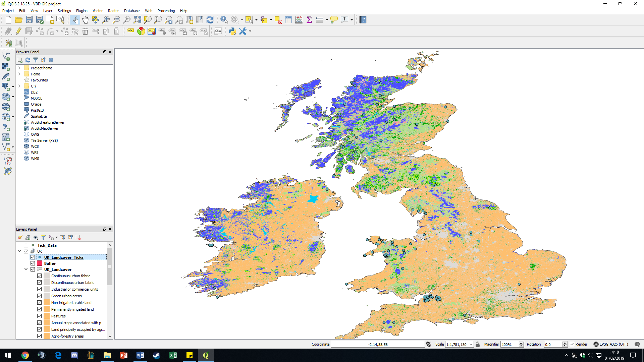
Task: Click Remove Layer icon in Layers Panel
Action: click(78, 237)
